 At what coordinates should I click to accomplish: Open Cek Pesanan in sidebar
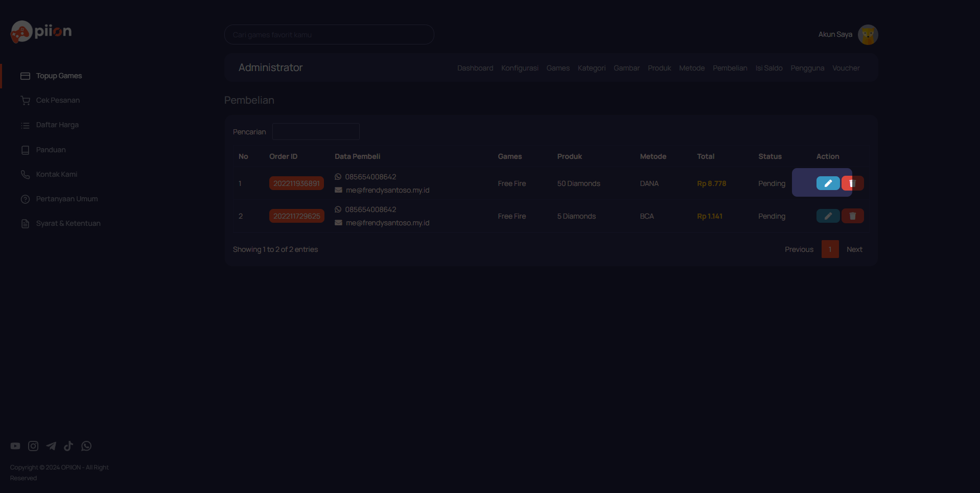(x=58, y=100)
